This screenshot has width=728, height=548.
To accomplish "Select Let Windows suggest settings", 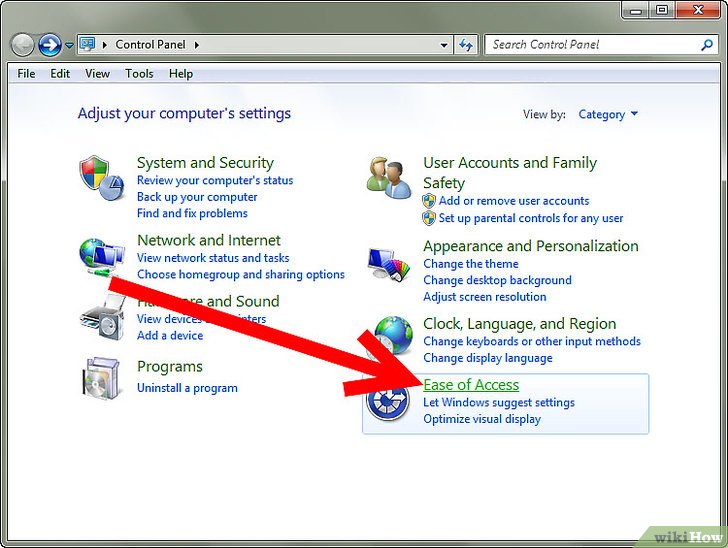I will tap(499, 403).
